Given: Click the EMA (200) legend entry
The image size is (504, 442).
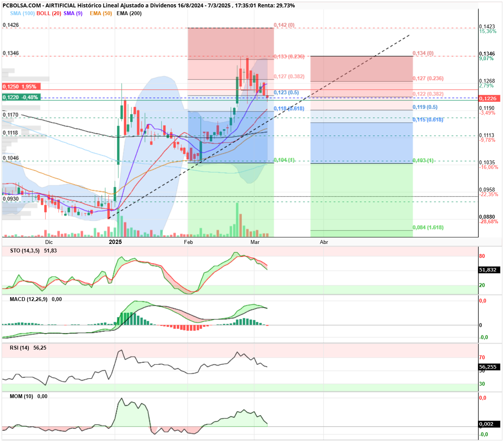Looking at the screenshot, I should [129, 13].
